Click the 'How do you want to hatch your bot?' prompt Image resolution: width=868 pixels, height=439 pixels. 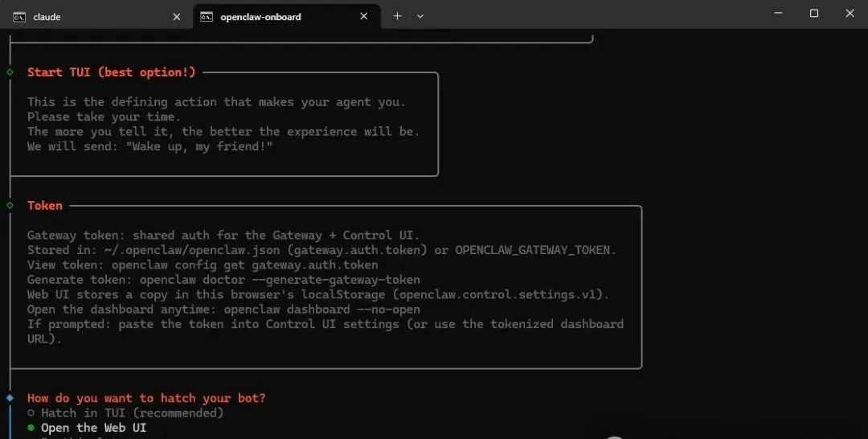146,398
